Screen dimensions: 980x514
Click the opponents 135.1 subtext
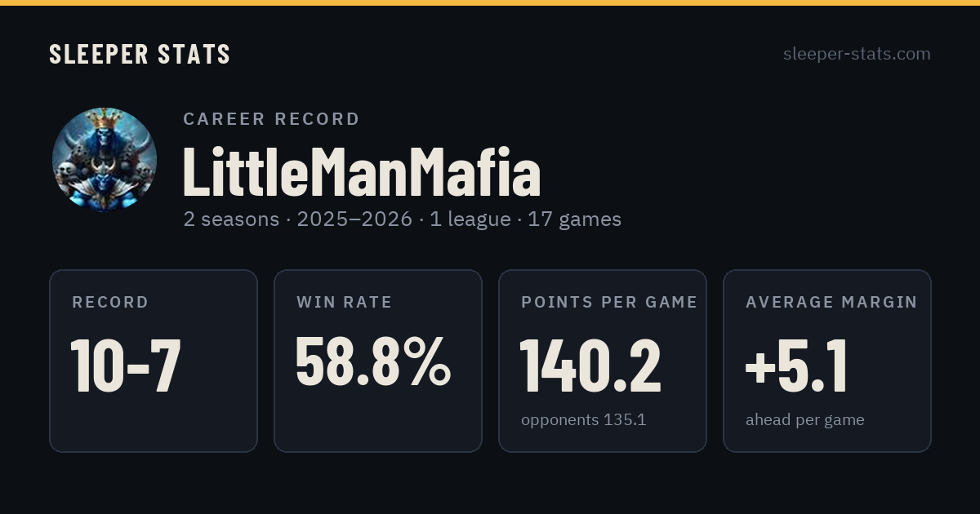click(584, 420)
